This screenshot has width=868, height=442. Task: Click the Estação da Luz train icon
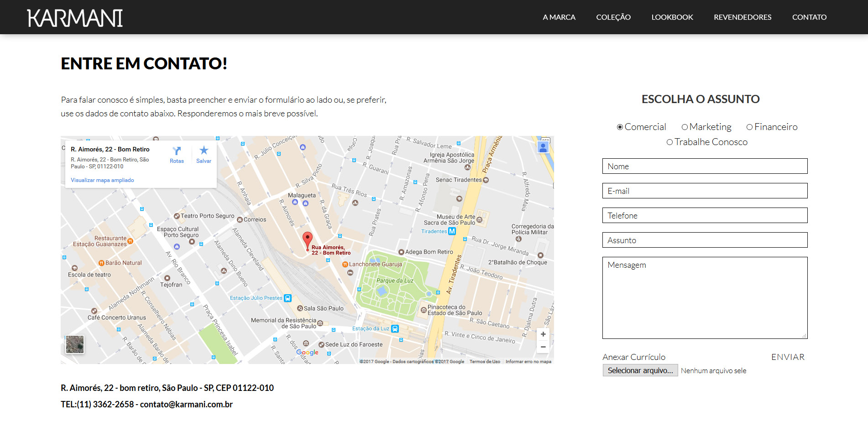tap(395, 328)
